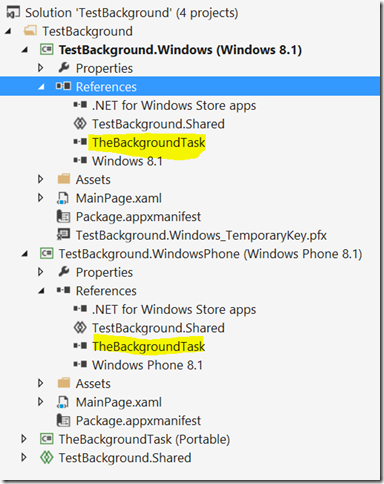The image size is (384, 484).
Task: Click the reference icon of TheBackgroundTask under Windows References
Action: pyautogui.click(x=80, y=142)
